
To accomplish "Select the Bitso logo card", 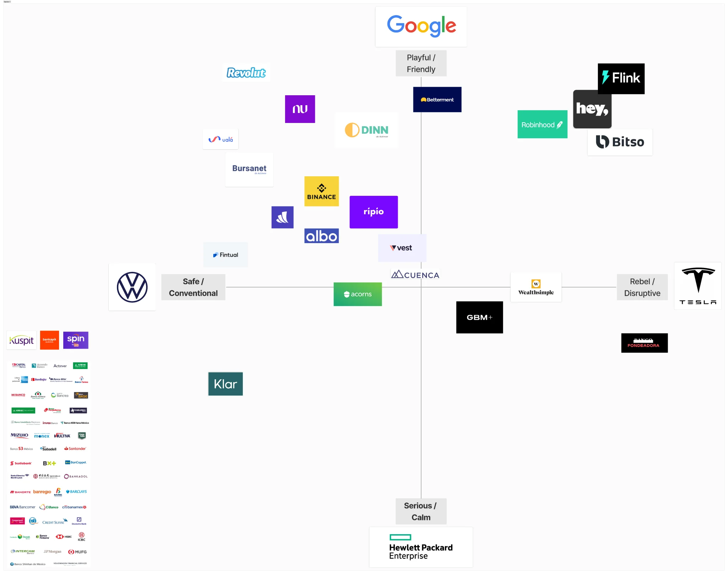I will [620, 142].
